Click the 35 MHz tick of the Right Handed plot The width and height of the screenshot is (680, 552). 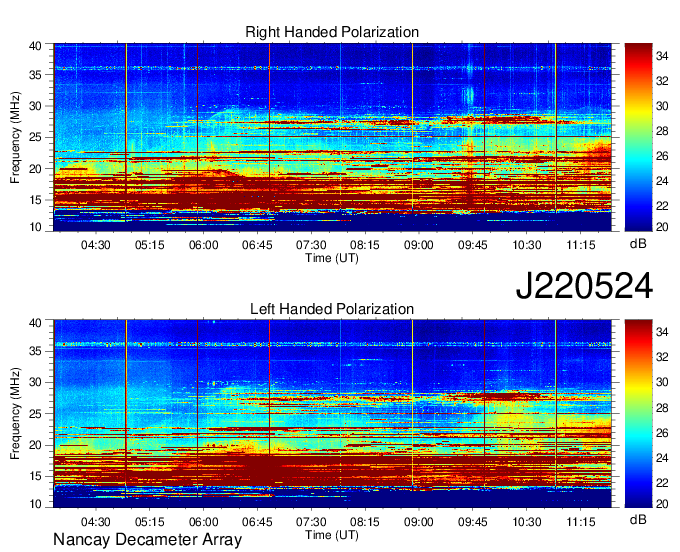click(35, 75)
